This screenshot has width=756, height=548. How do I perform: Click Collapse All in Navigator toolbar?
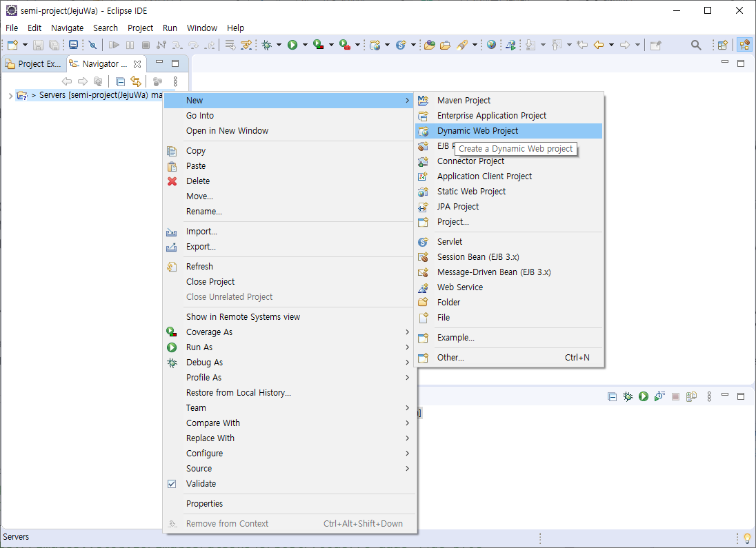[x=121, y=81]
